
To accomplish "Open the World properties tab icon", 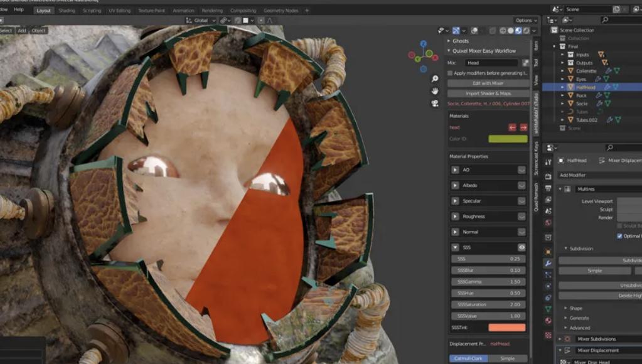I will 548,222.
